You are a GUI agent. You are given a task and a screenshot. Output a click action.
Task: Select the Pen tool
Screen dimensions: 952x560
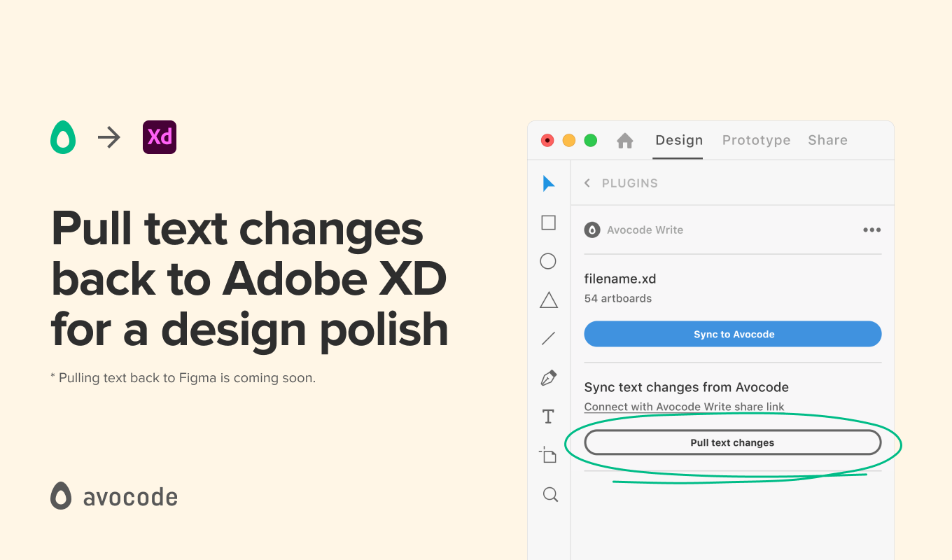click(549, 378)
